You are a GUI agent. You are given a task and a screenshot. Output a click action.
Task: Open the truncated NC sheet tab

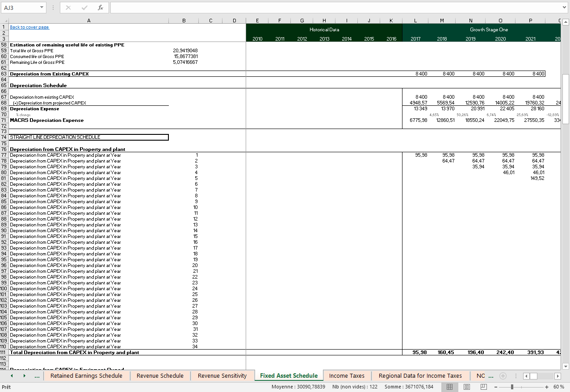481,376
